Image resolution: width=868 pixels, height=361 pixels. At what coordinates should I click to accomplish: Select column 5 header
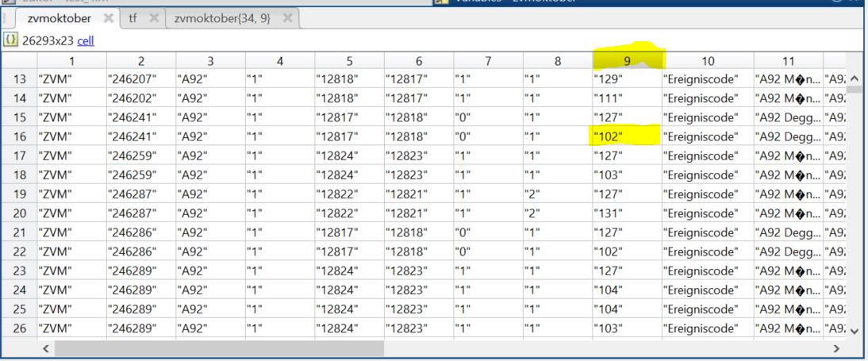pyautogui.click(x=349, y=60)
